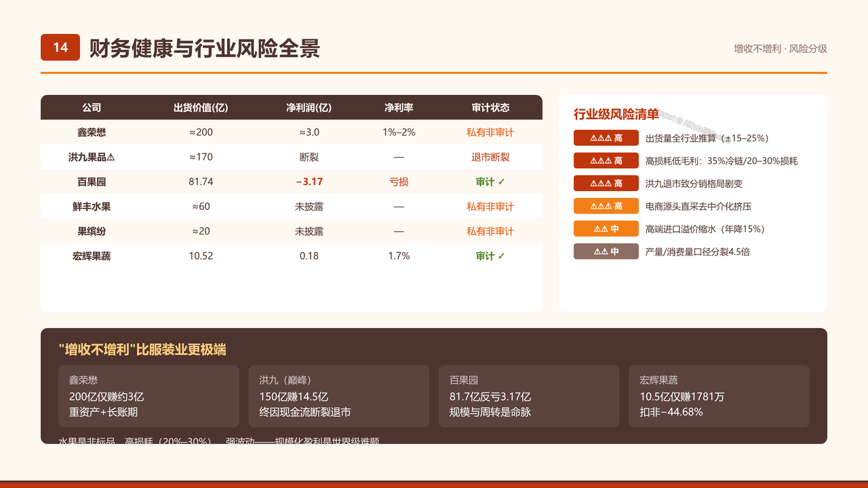Click the shipment value 81.74
868x488 pixels.
(201, 182)
